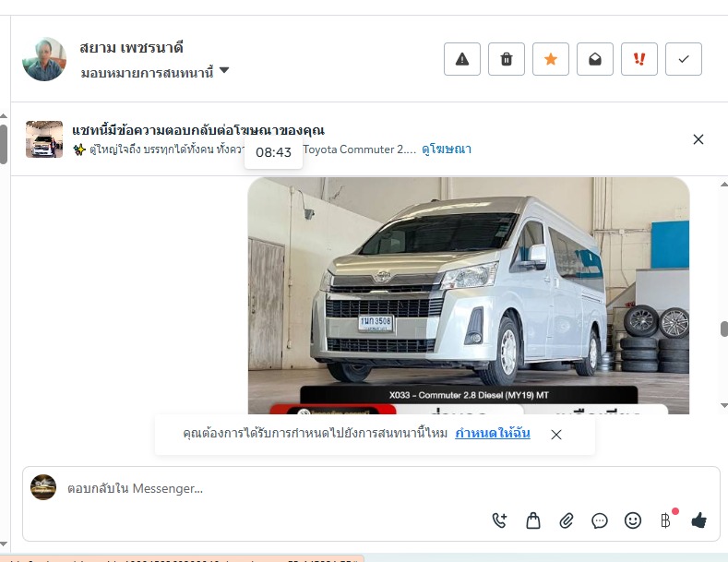Click left panel scroll up arrow
The height and width of the screenshot is (562, 728).
click(x=4, y=115)
